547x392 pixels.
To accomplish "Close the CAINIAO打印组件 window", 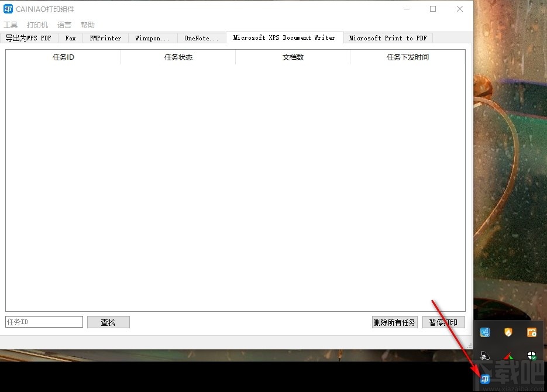I will [460, 9].
